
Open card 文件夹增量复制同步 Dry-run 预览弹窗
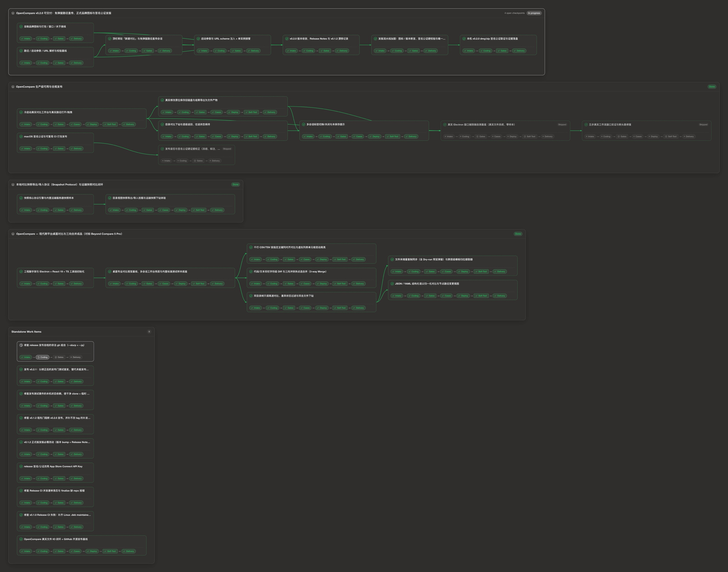pos(452,266)
